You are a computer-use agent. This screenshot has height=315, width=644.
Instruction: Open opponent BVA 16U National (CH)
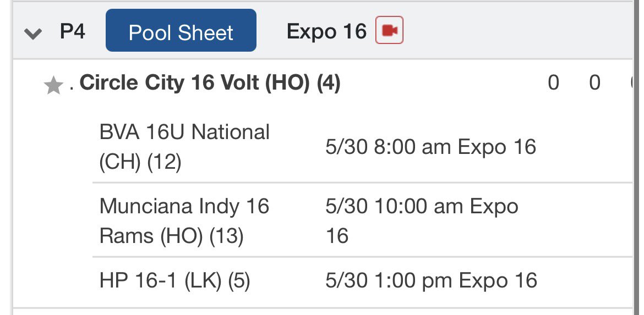pyautogui.click(x=184, y=147)
